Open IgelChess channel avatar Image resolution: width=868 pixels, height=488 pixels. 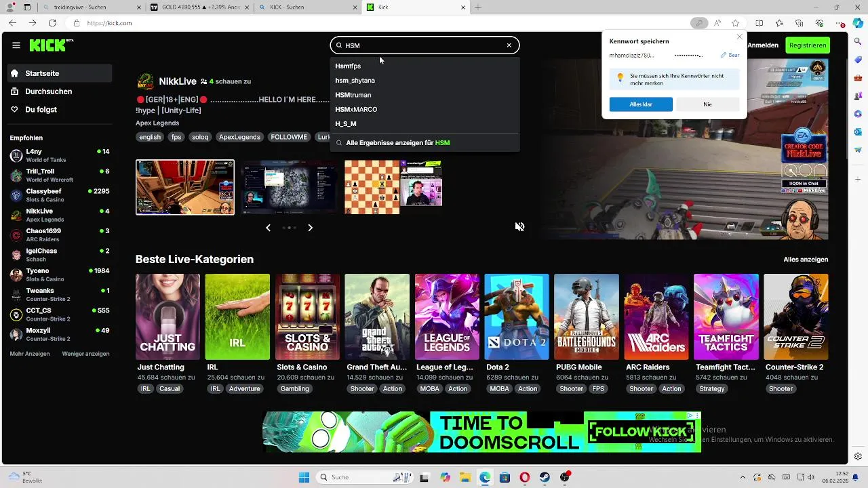pyautogui.click(x=16, y=255)
